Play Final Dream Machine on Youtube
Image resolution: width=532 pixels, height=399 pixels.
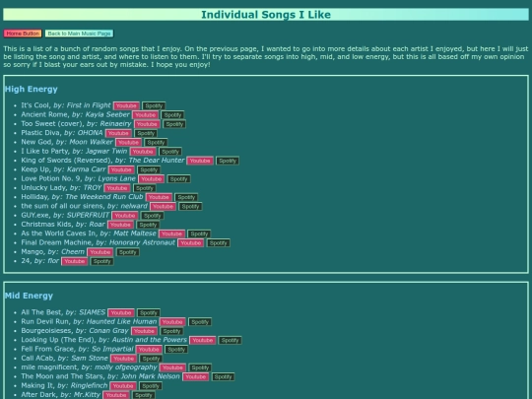191,243
